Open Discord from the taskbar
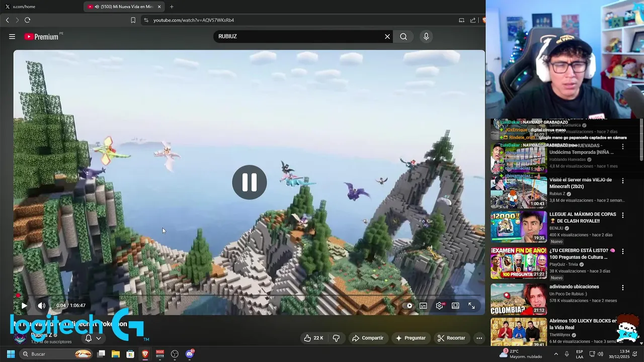Image resolution: width=644 pixels, height=362 pixels. click(x=189, y=354)
